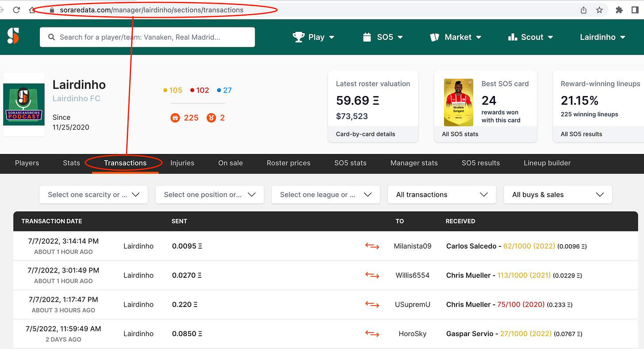Click the lock icon in the address bar
This screenshot has height=349, width=644.
[52, 10]
